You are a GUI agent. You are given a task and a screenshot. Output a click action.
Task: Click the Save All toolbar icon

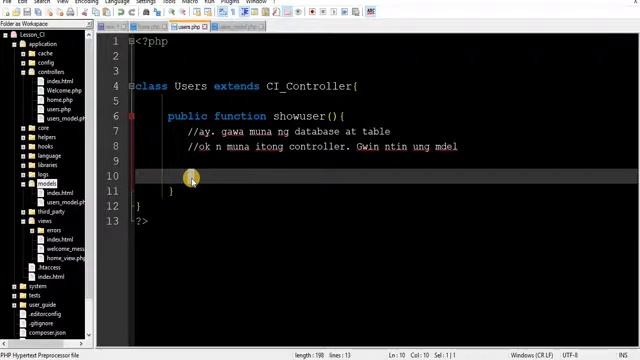pos(38,12)
